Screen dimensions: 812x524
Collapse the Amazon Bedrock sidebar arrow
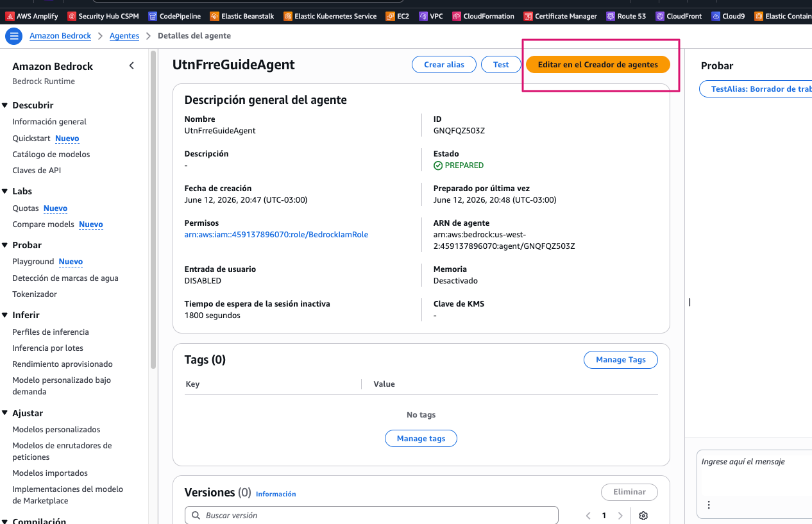(131, 65)
